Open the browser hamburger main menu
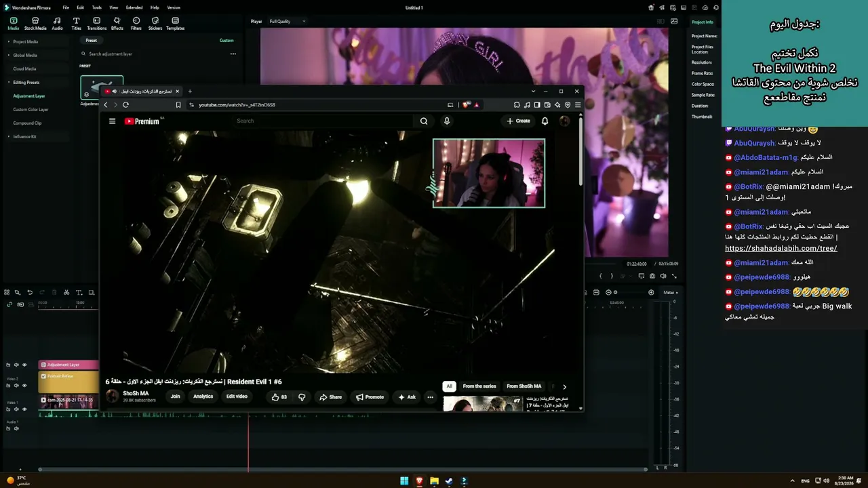 (578, 105)
